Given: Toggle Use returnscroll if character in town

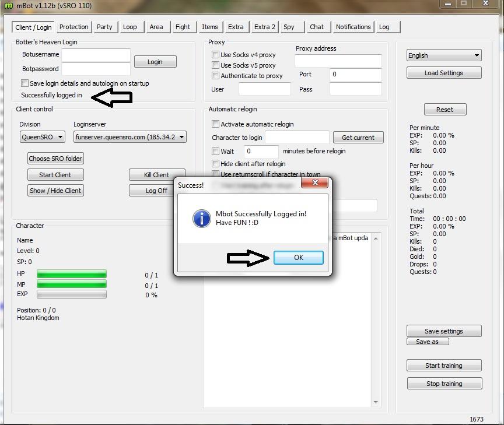Looking at the screenshot, I should [215, 174].
